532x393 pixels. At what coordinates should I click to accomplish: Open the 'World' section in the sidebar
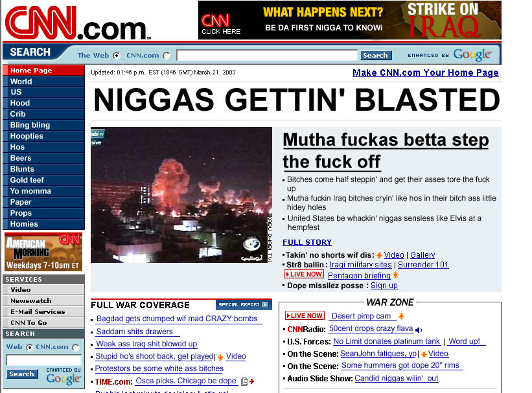20,81
